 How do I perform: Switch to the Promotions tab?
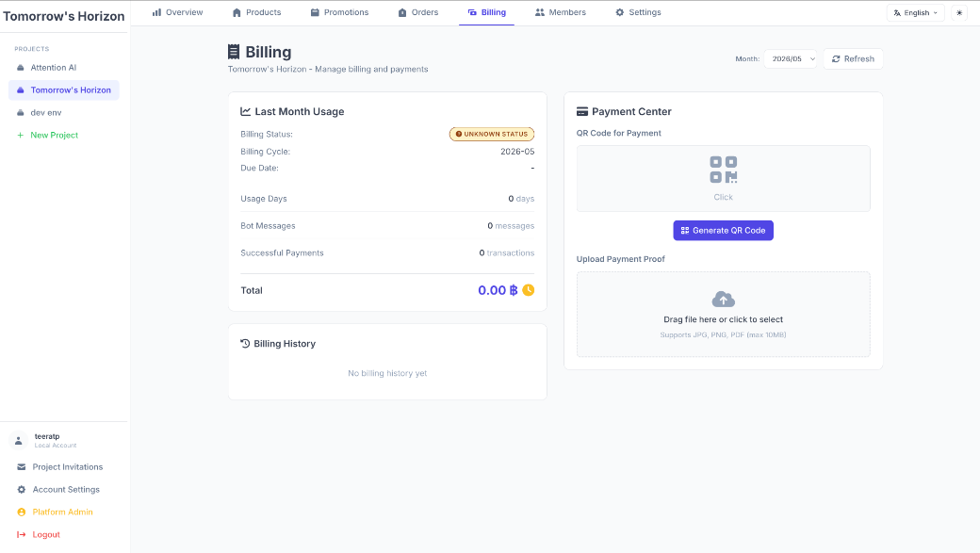pos(339,12)
